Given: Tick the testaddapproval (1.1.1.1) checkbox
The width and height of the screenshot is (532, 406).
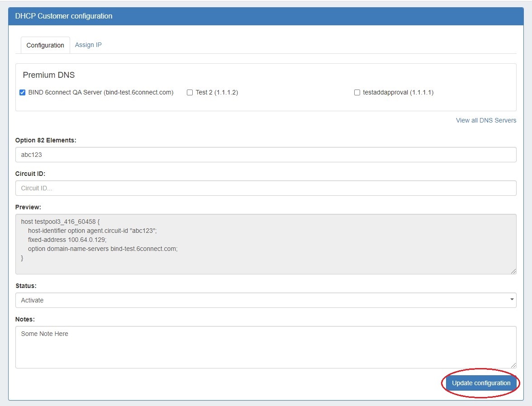Looking at the screenshot, I should (x=357, y=93).
